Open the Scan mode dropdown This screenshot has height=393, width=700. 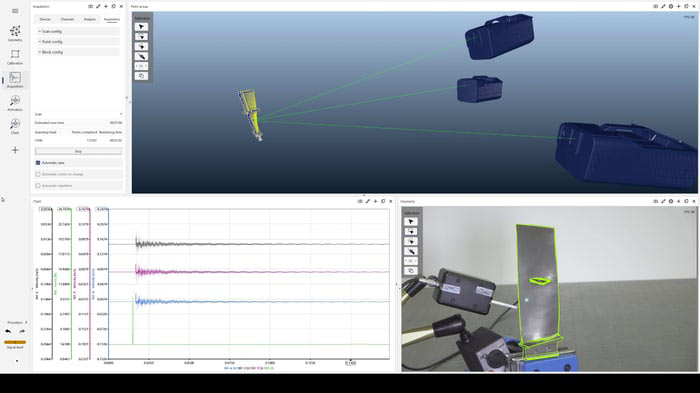click(78, 114)
